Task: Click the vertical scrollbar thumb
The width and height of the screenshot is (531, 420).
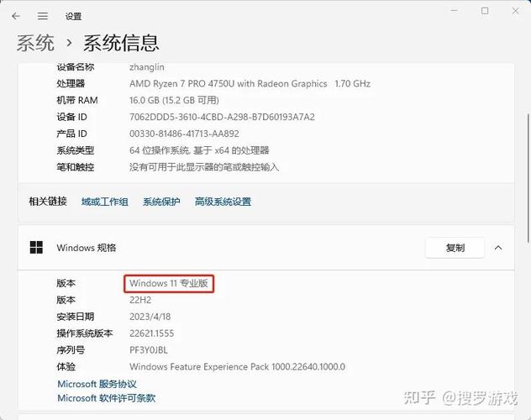Action: pos(528,178)
